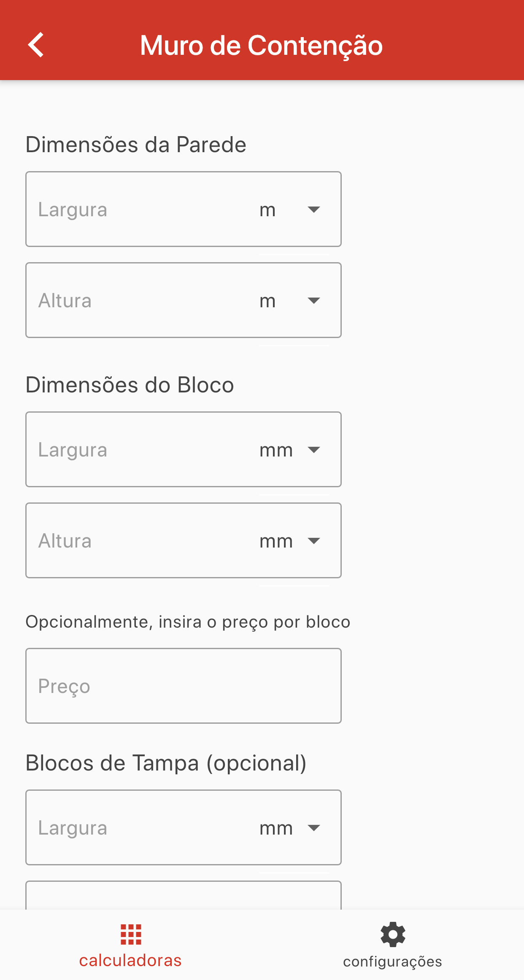Expand wall Largura unit dropdown arrow
The image size is (524, 980).
coord(314,209)
